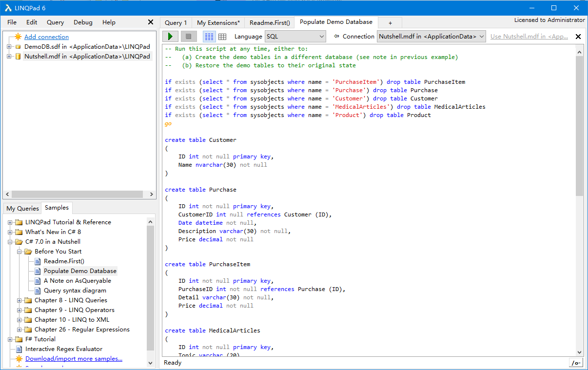Expand the DemoDB.sdf connection node
The width and height of the screenshot is (588, 370).
click(9, 47)
